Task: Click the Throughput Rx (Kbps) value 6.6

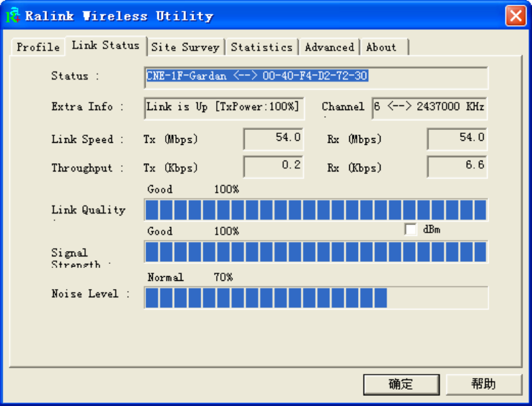Action: click(457, 167)
